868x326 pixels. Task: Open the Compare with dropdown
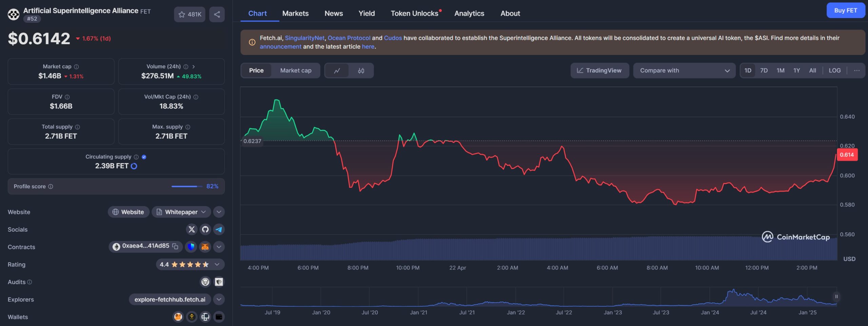[x=684, y=71]
